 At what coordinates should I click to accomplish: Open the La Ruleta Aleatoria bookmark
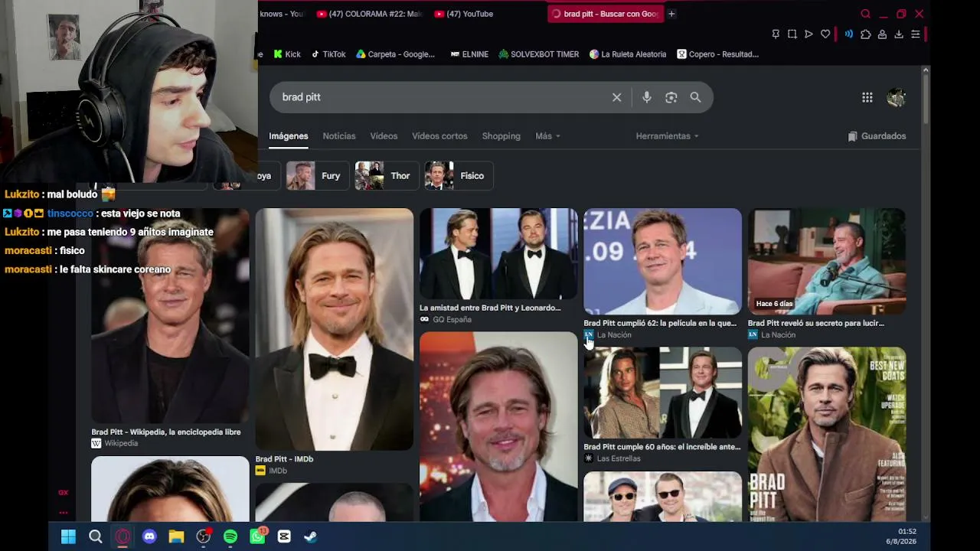coord(628,54)
